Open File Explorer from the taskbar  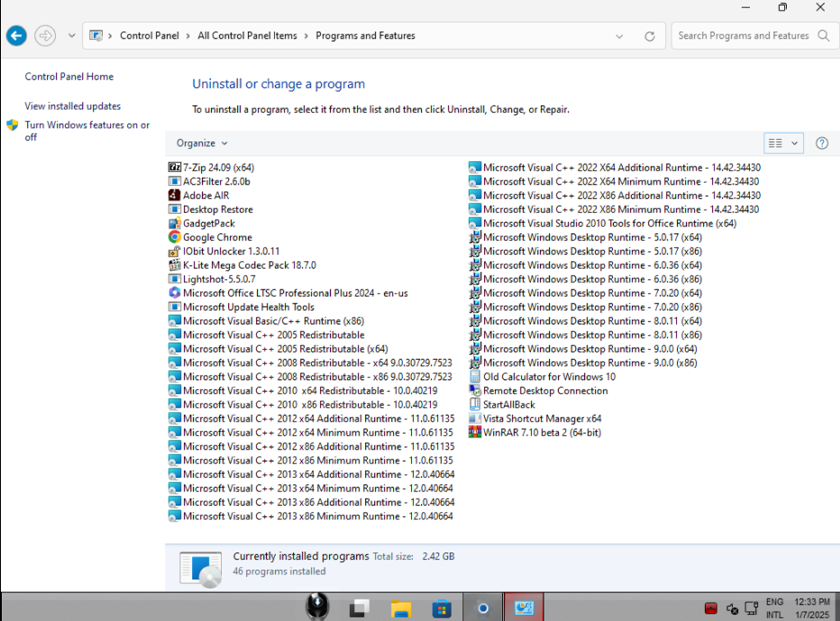(401, 608)
